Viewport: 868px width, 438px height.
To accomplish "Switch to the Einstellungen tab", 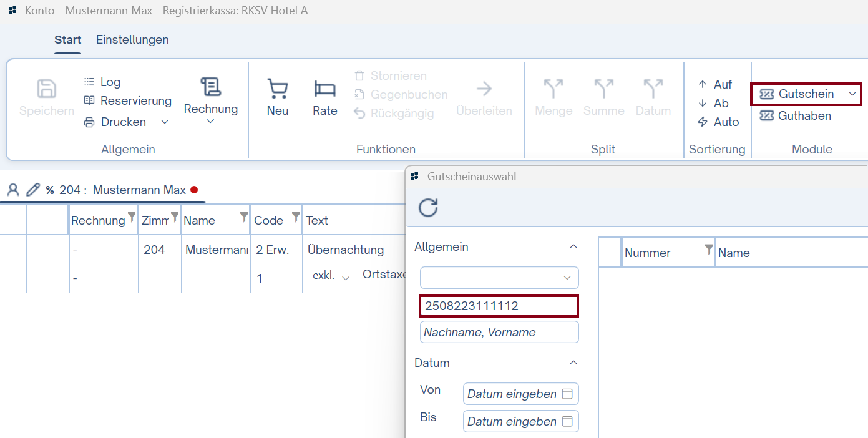I will pyautogui.click(x=132, y=40).
